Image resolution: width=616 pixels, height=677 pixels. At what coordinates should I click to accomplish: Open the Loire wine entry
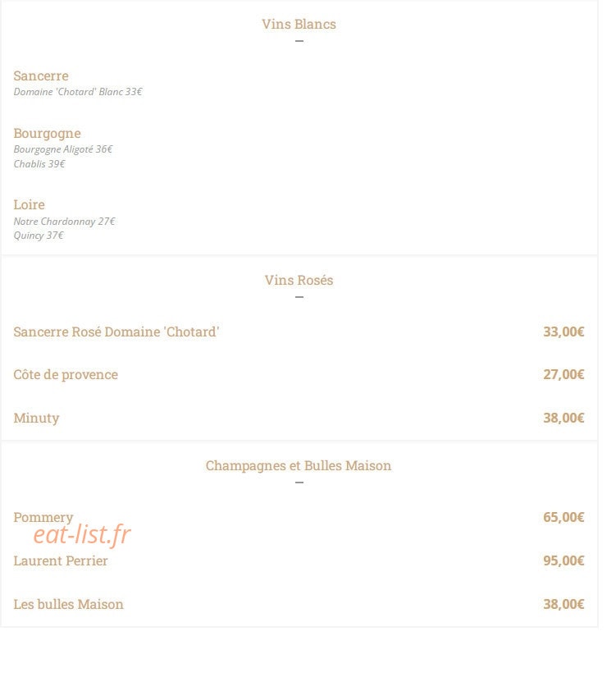pyautogui.click(x=29, y=204)
